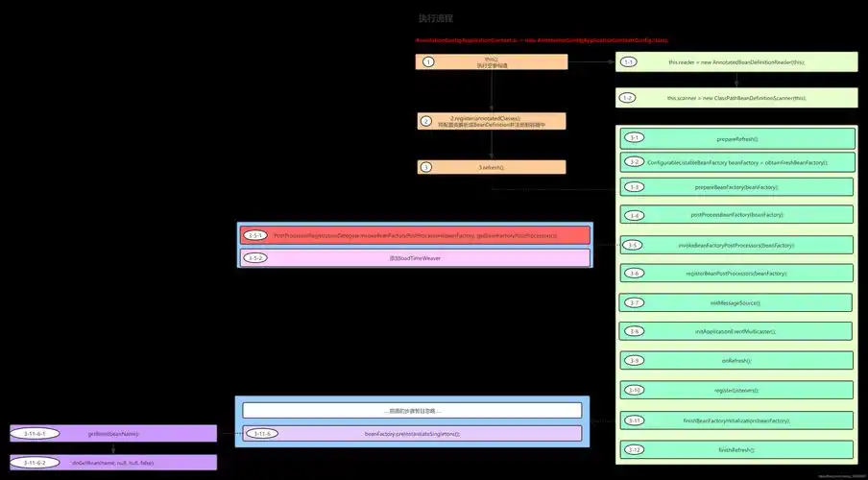The image size is (868, 480).
Task: Click the initApplicationEventMulticaster() node
Action: click(735, 331)
